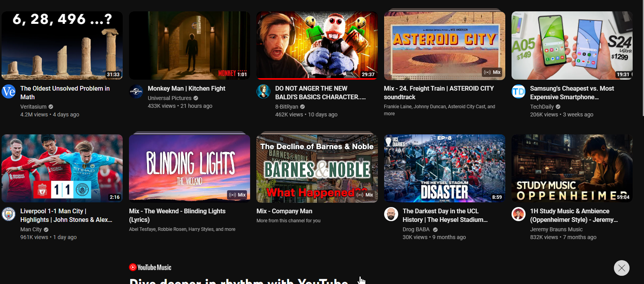Open Drog BABA channel avatar icon
644x284 pixels.
click(391, 214)
